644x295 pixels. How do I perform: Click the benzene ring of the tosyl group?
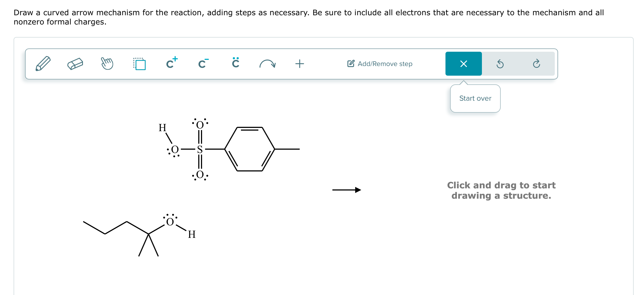tap(250, 149)
